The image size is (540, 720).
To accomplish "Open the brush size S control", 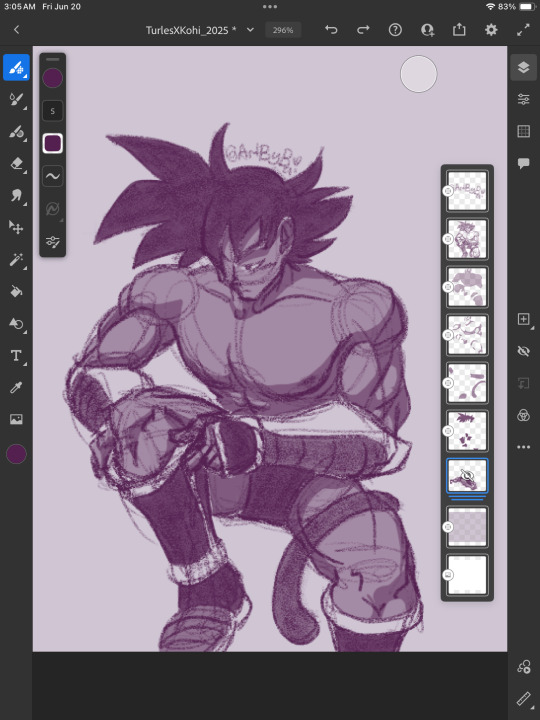I will pyautogui.click(x=53, y=111).
